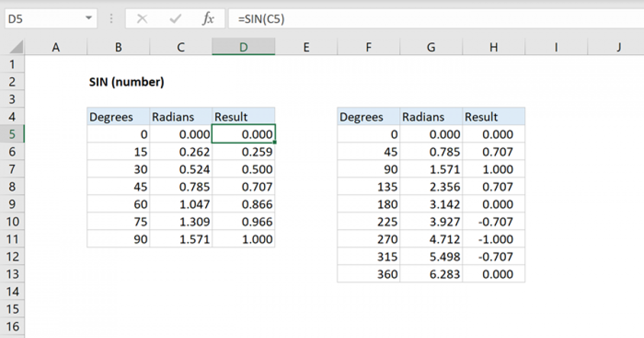This screenshot has width=644, height=338.
Task: Select column J header
Action: click(618, 47)
